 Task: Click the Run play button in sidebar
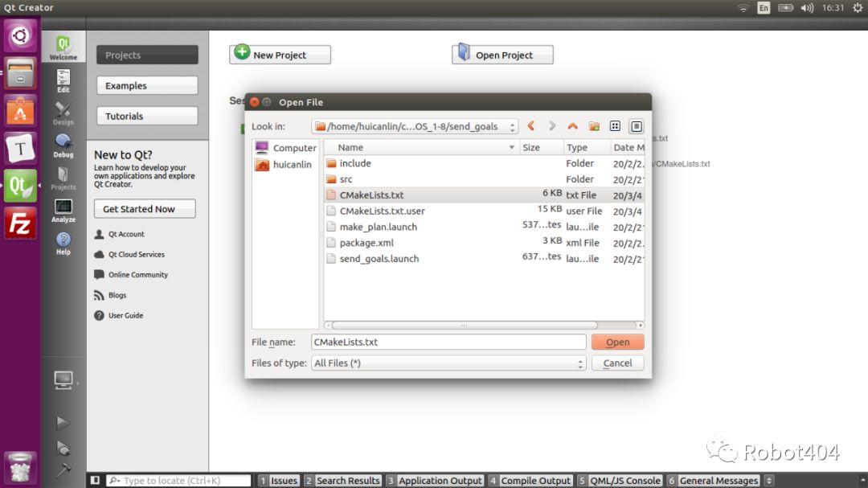[x=63, y=423]
